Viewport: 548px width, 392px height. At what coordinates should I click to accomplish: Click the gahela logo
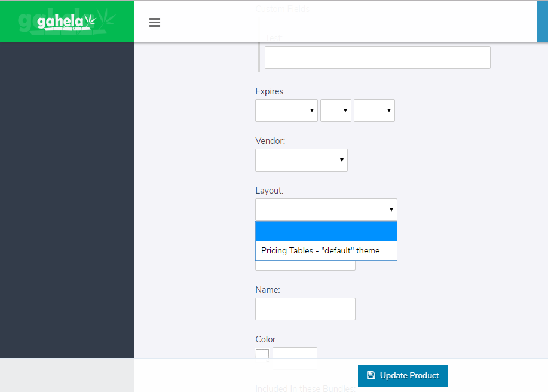(66, 22)
